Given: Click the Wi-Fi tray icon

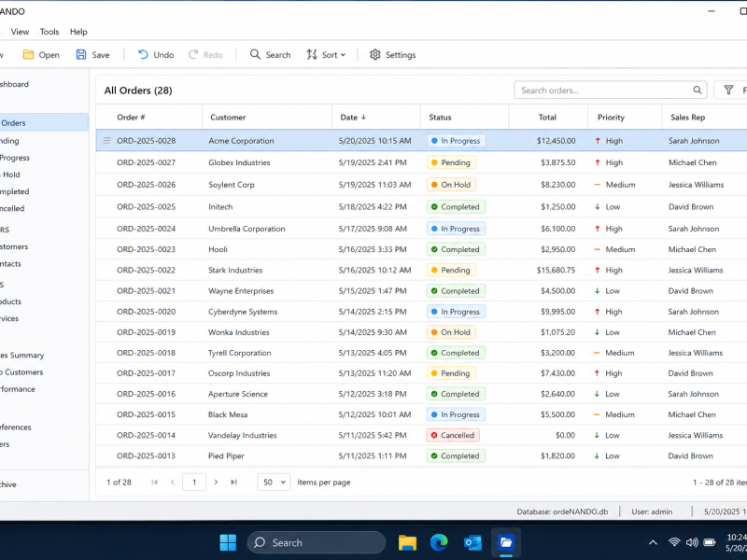Looking at the screenshot, I should pyautogui.click(x=674, y=542).
